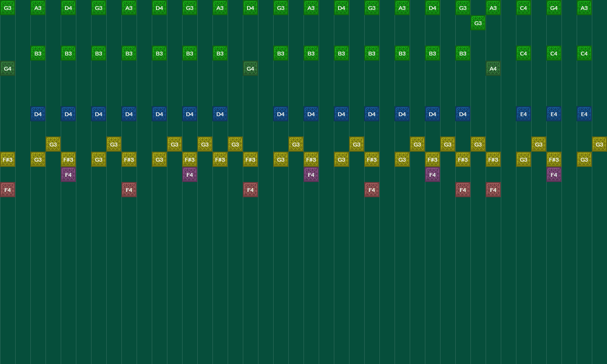Select green C4 note beneath the top-row G4
Image resolution: width=607 pixels, height=364 pixels.
click(554, 54)
